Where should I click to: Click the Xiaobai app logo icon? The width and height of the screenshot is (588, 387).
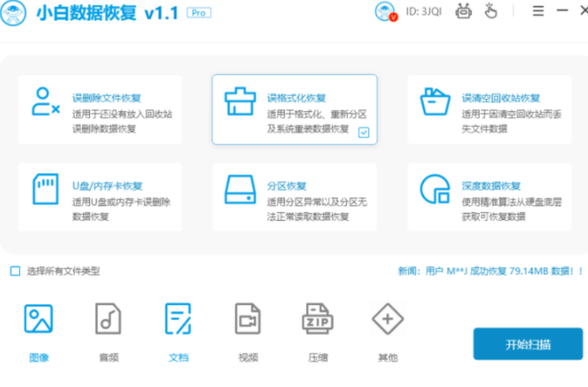coord(14,14)
